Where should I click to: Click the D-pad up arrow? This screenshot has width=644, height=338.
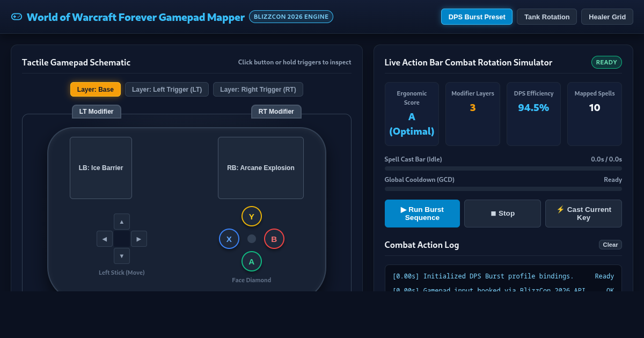[x=122, y=222]
